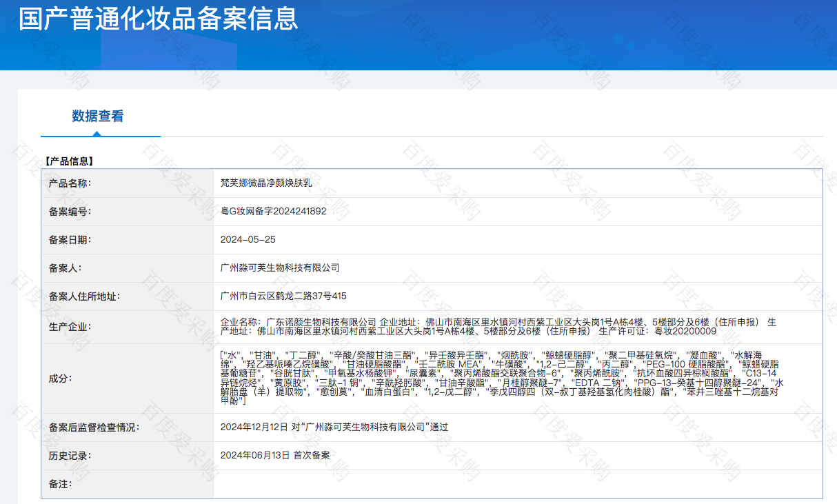Click the 国产普通化妆品备案信息 page title
This screenshot has height=504, width=837.
(158, 19)
